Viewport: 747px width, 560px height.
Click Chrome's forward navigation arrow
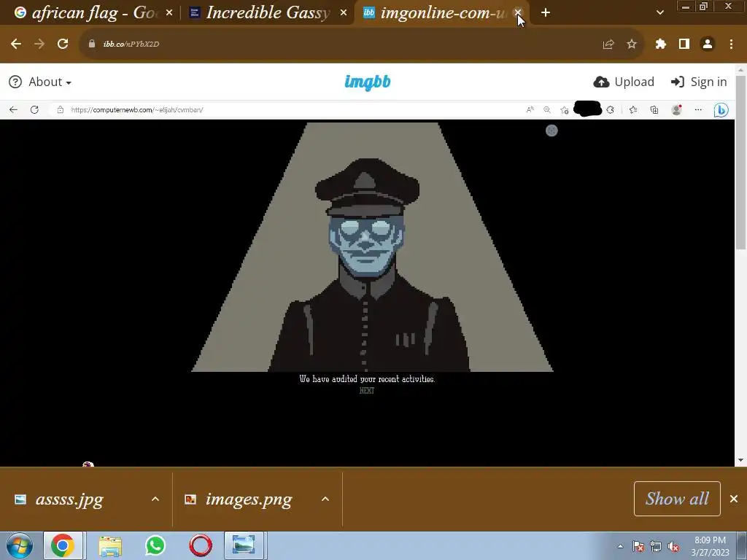click(x=39, y=44)
